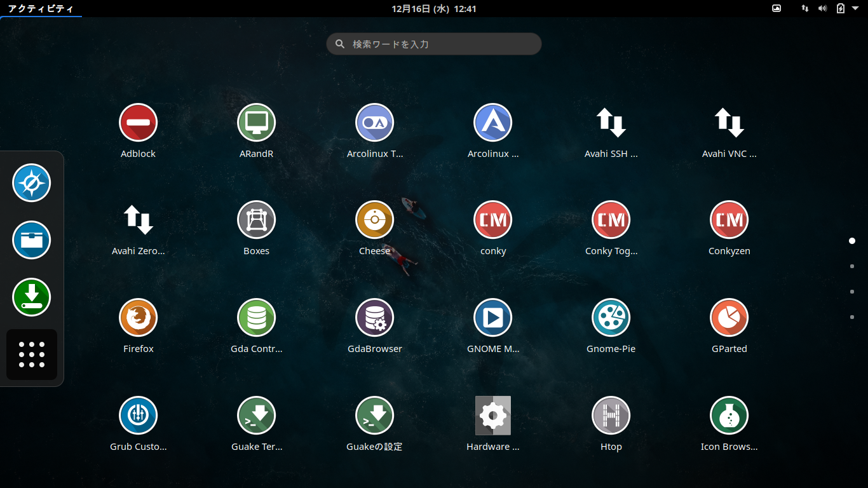Launch Firefox from the app grid

pos(138,318)
